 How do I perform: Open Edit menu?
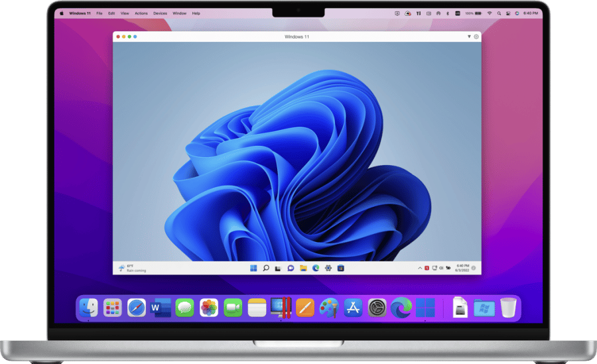point(111,13)
